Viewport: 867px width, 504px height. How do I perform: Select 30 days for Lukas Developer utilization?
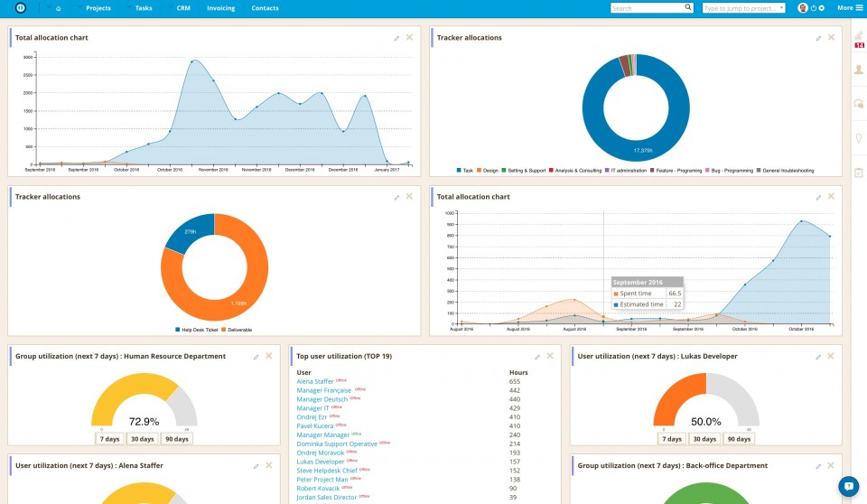tap(705, 439)
